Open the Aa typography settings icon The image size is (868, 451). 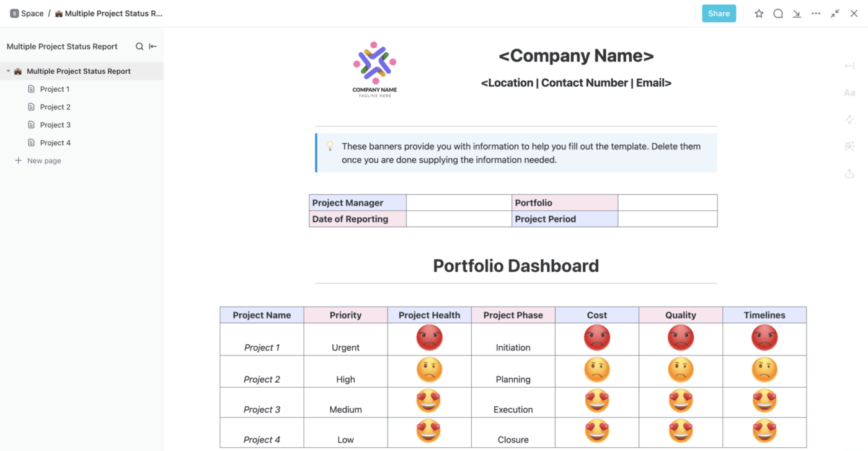[849, 93]
